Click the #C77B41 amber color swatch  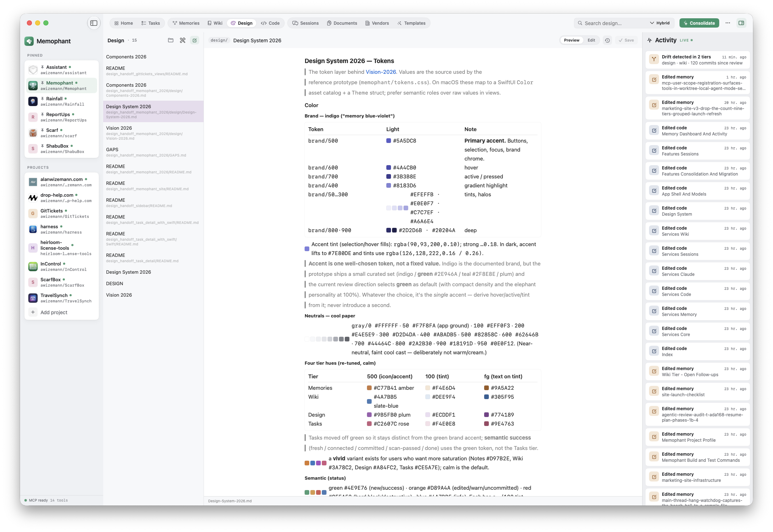(x=369, y=388)
